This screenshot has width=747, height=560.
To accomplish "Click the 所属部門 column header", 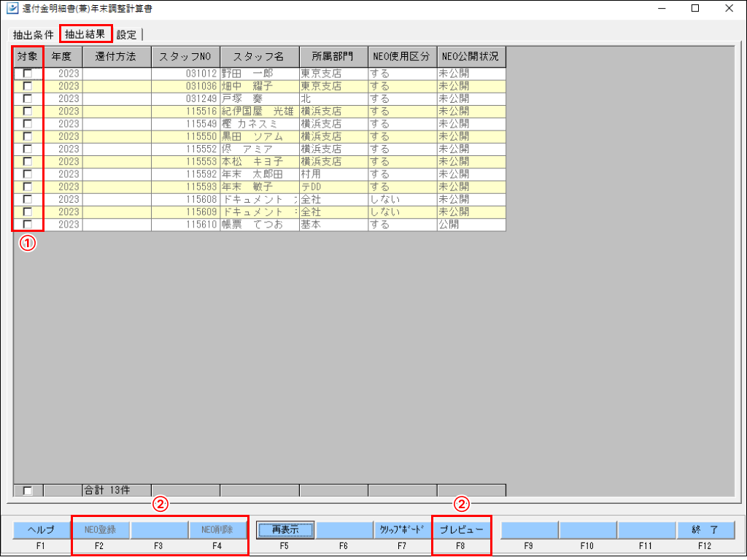I will 333,57.
